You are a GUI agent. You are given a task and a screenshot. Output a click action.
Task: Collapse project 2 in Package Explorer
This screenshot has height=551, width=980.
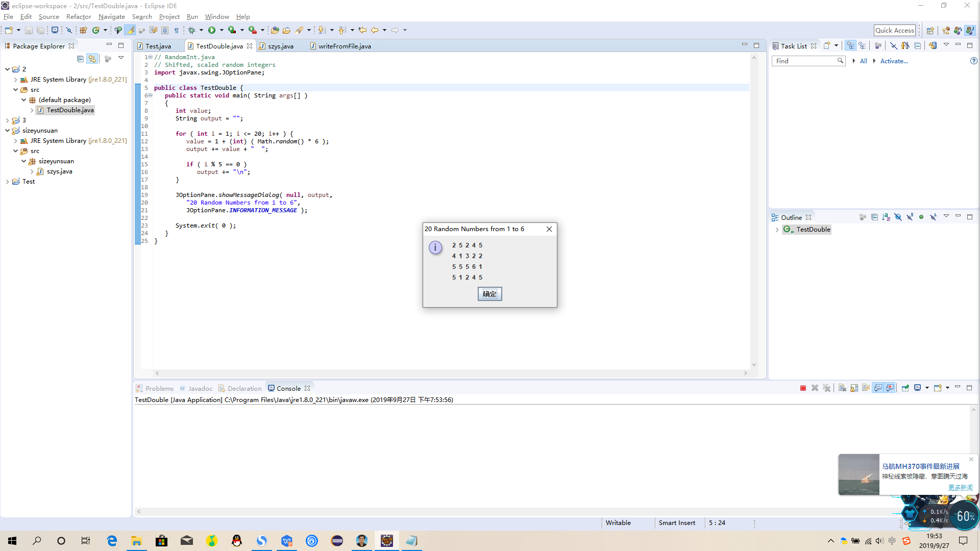tap(7, 69)
